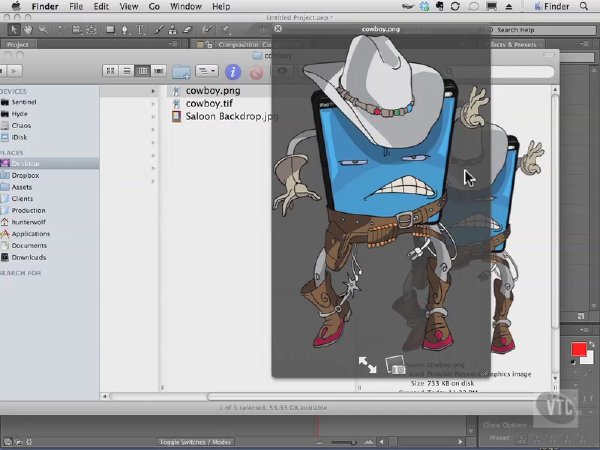Image resolution: width=600 pixels, height=450 pixels.
Task: Select the Rectangle shape tool
Action: click(x=110, y=29)
